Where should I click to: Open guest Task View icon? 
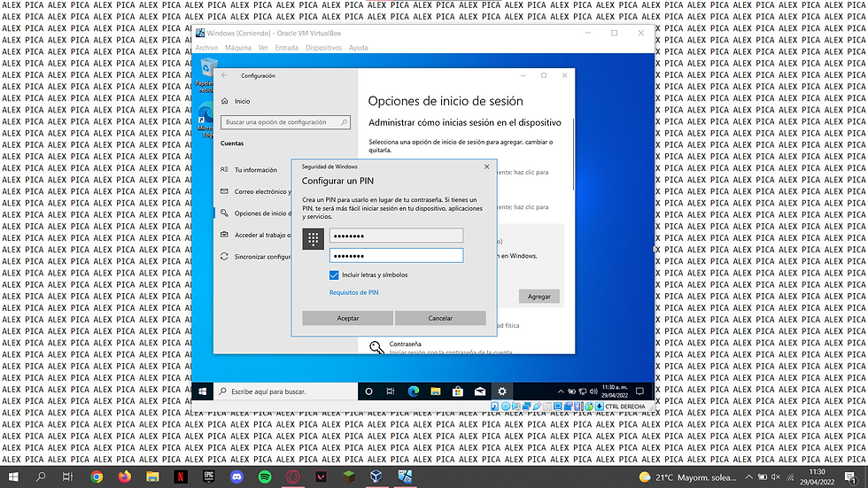tap(391, 391)
